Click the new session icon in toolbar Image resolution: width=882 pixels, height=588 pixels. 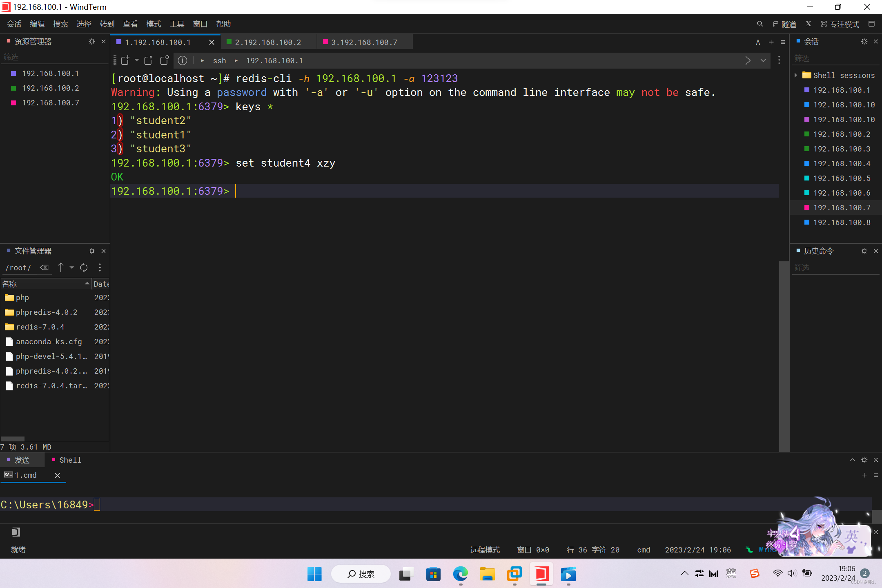[x=125, y=60]
